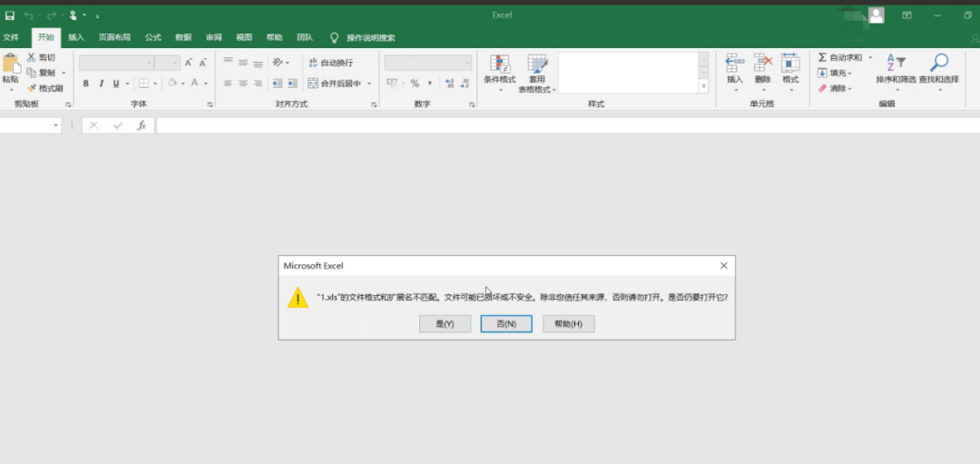This screenshot has height=464, width=980.
Task: Click the Undo arrow in title bar
Action: [x=28, y=15]
